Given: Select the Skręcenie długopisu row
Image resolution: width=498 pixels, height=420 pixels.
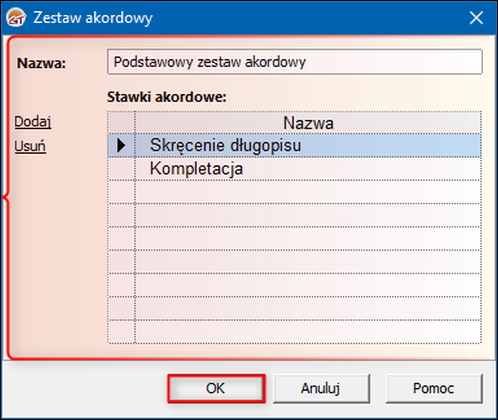Looking at the screenshot, I should [x=308, y=145].
